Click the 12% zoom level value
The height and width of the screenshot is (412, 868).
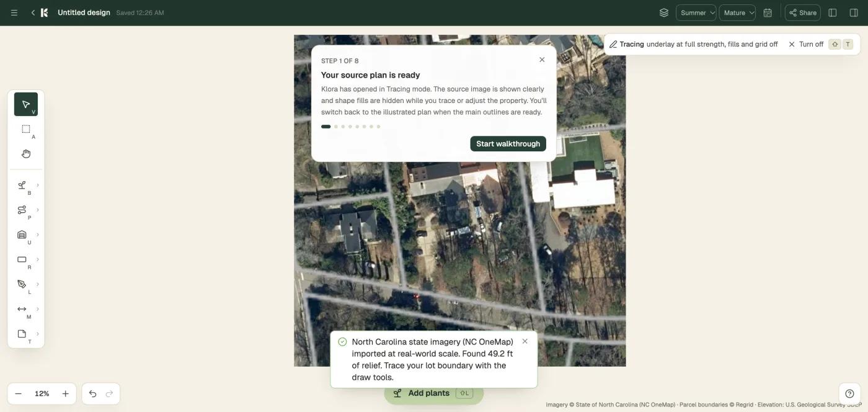point(42,393)
